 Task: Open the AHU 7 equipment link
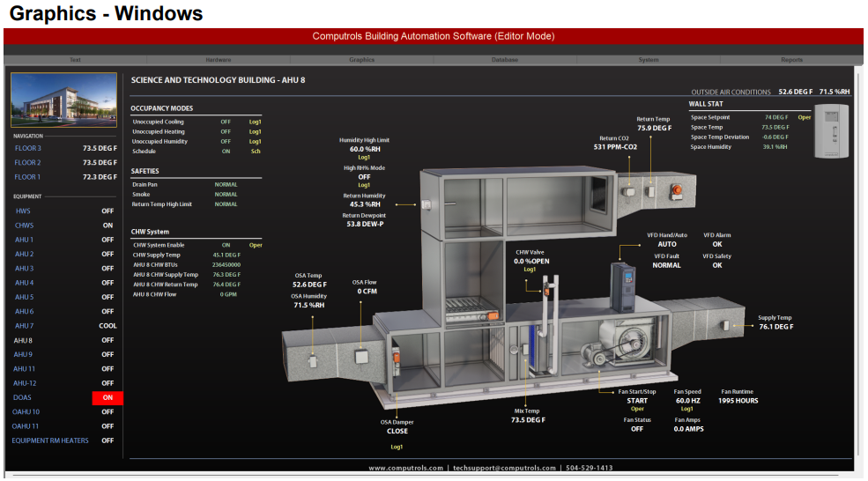24,326
